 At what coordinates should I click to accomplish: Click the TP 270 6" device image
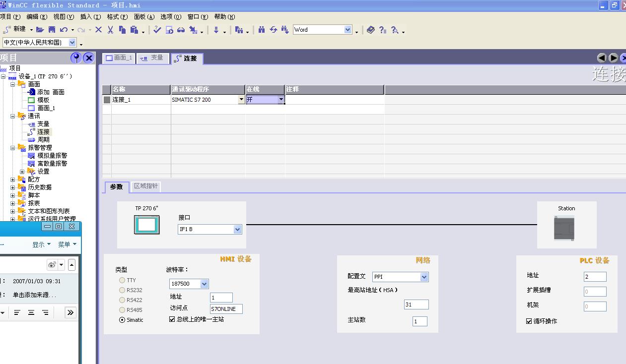coord(147,225)
